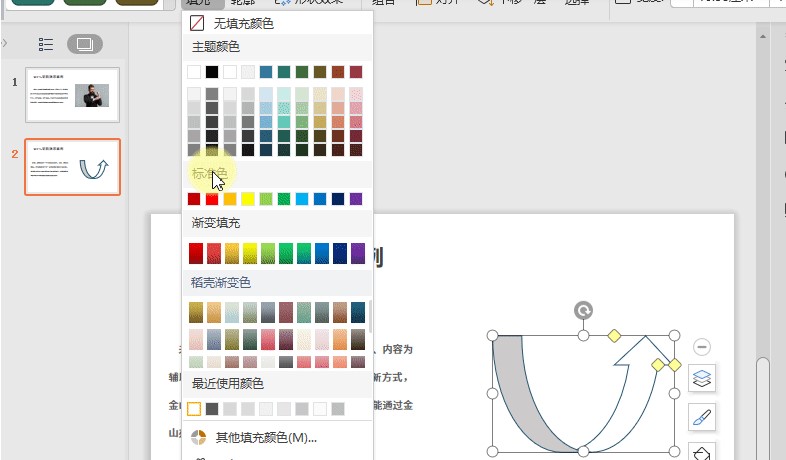Viewport: 786px width, 460px height.
Task: Open 其他填充颜色 more fill colors dialog
Action: 266,437
